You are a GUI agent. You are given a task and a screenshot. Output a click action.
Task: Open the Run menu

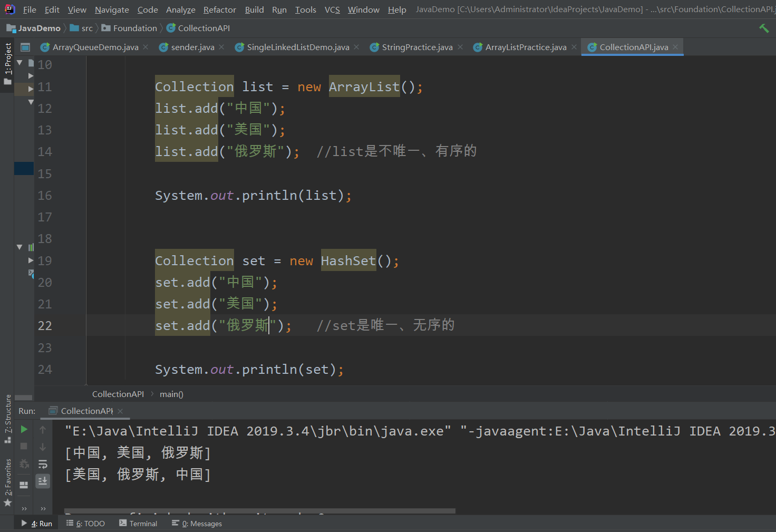279,9
